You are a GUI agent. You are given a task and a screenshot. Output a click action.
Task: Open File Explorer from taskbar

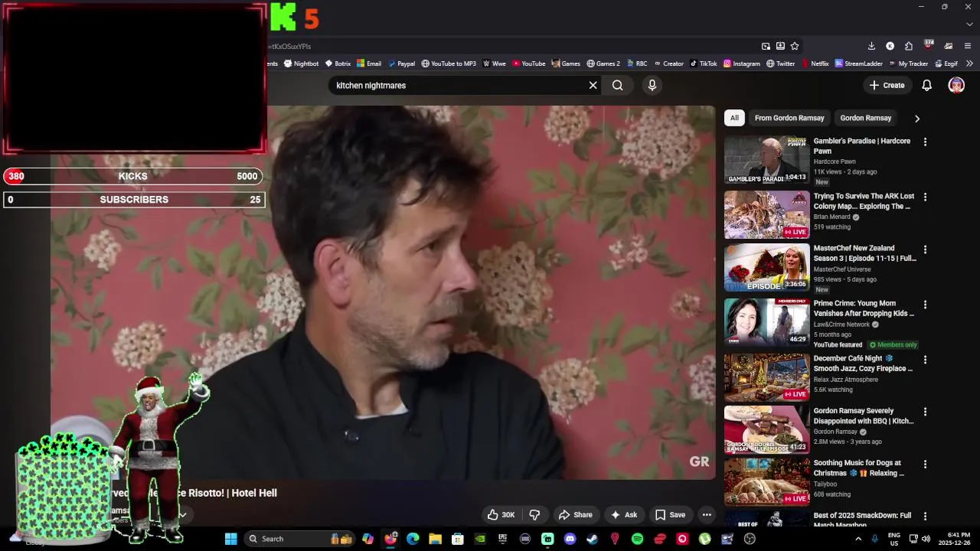(x=435, y=539)
